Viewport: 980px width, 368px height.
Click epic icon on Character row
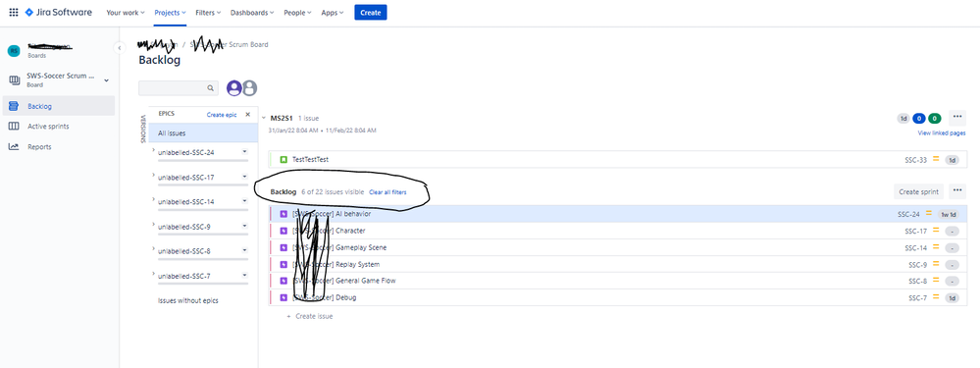click(x=284, y=232)
